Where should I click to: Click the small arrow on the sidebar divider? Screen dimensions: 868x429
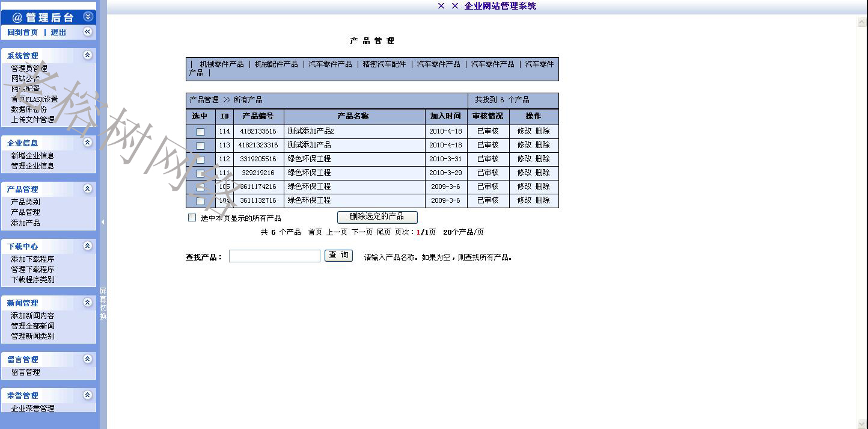(x=103, y=222)
